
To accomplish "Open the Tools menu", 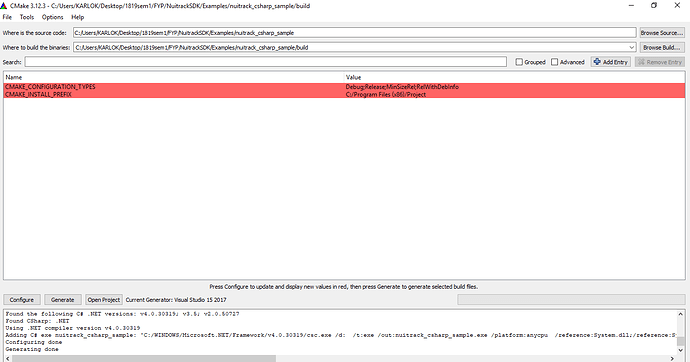I will coord(26,17).
